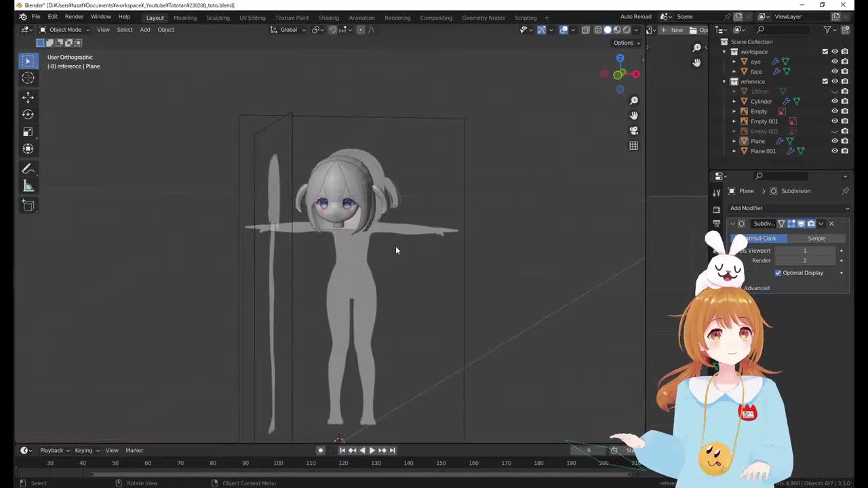868x488 pixels.
Task: Collapse the reference collection
Action: (x=724, y=81)
